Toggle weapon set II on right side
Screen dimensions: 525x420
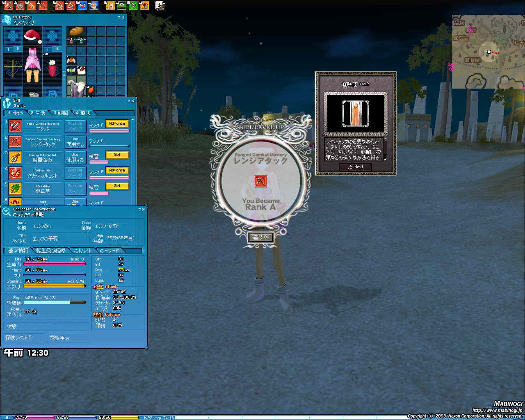(57, 49)
